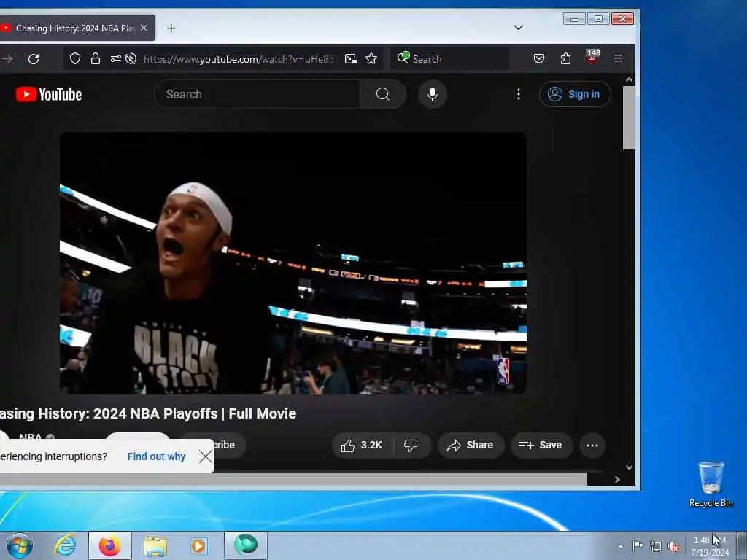Viewport: 747px width, 560px height.
Task: Click the scroll down arrow of the page
Action: coord(629,467)
